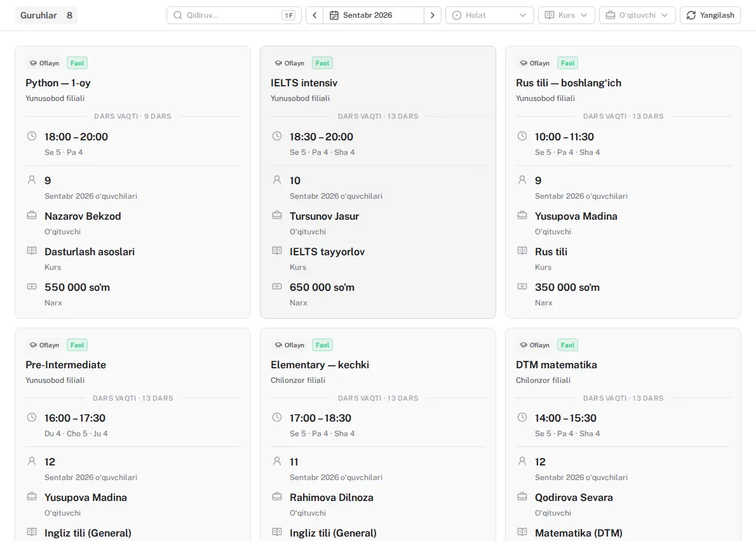Click time 14:00 – 15:30

pos(565,418)
